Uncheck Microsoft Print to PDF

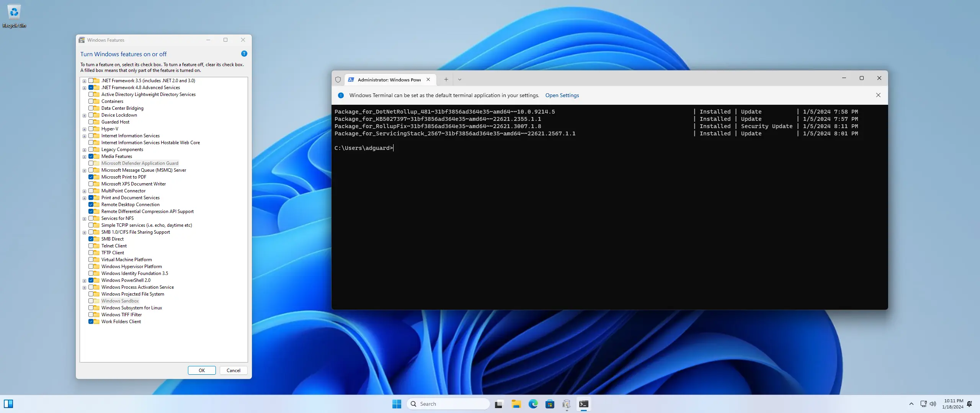[x=91, y=177]
